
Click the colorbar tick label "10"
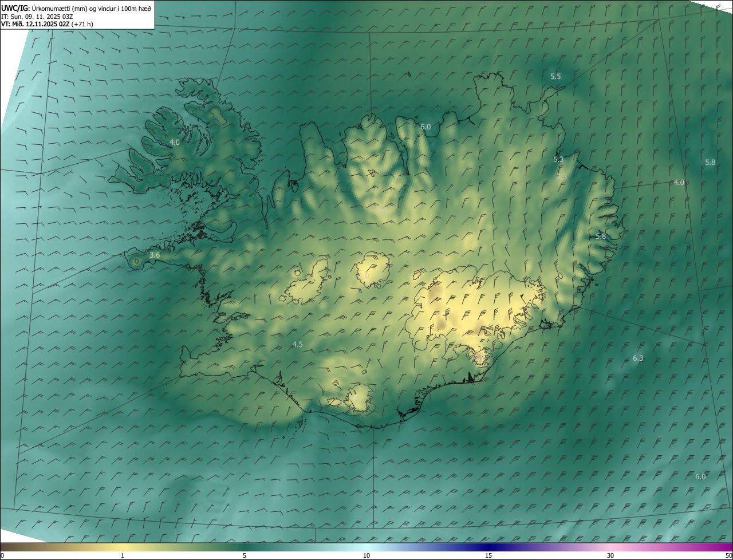(366, 555)
